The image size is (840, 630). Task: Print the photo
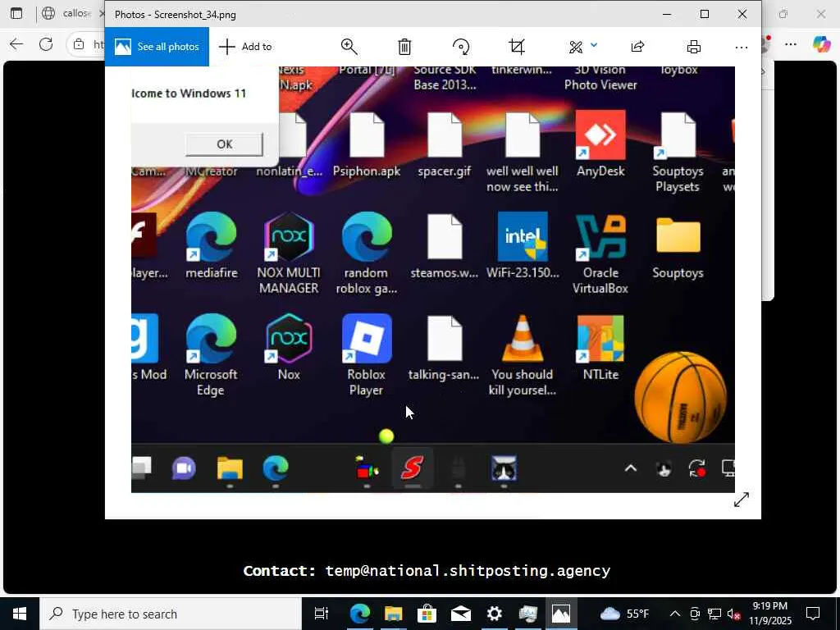(x=694, y=47)
